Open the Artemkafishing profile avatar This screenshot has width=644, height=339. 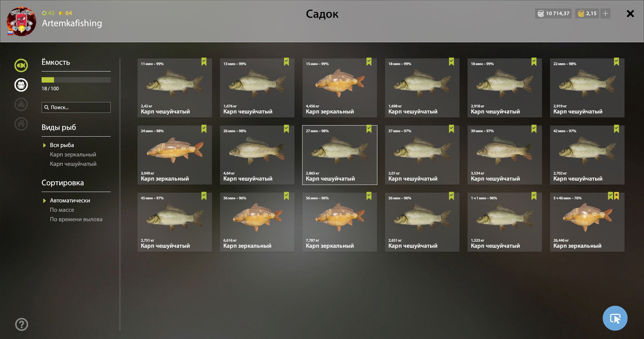(21, 21)
